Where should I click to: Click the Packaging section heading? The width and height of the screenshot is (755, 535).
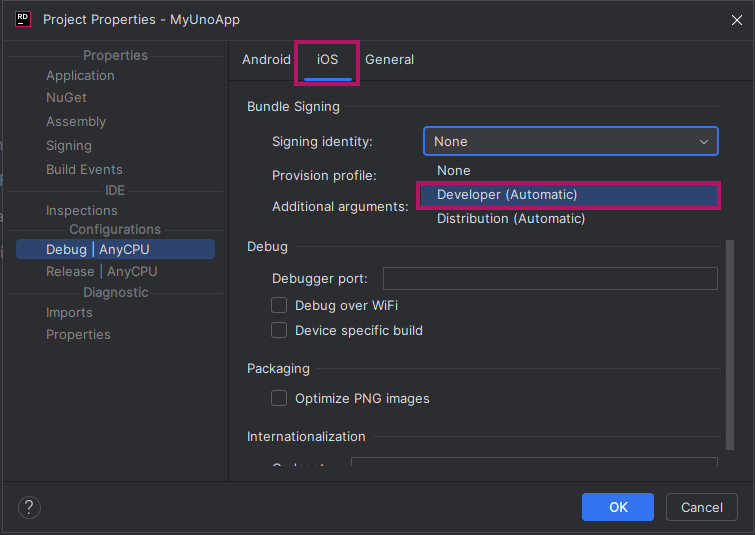278,369
